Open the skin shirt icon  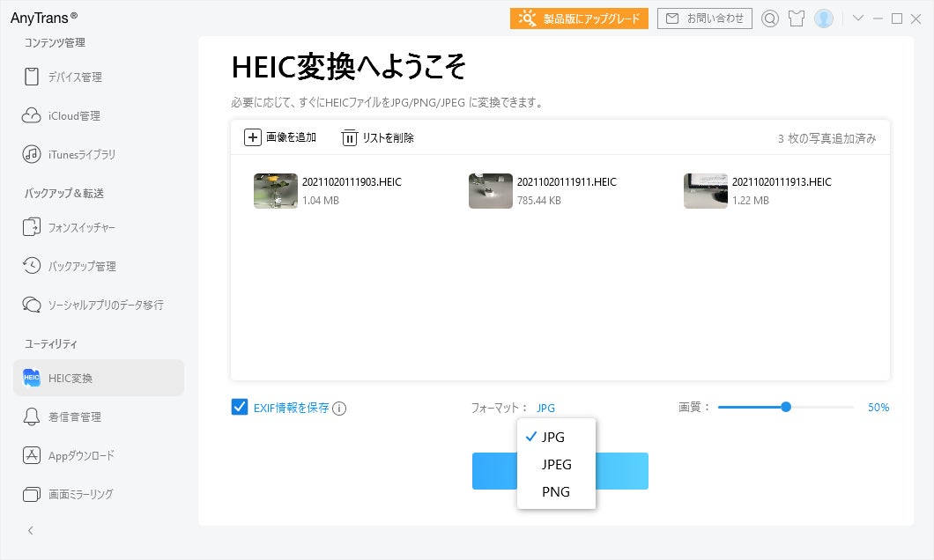tap(797, 18)
